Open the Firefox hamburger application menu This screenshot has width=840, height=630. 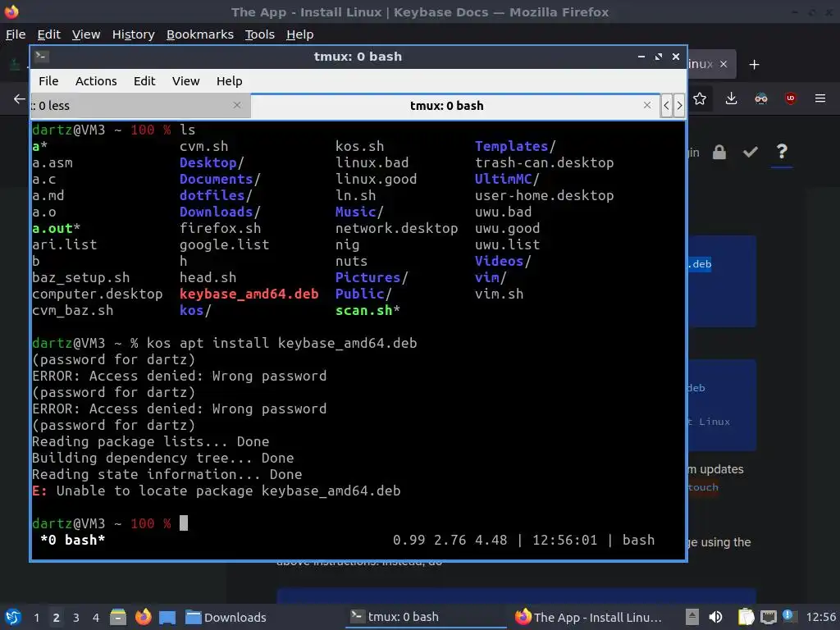pyautogui.click(x=820, y=98)
